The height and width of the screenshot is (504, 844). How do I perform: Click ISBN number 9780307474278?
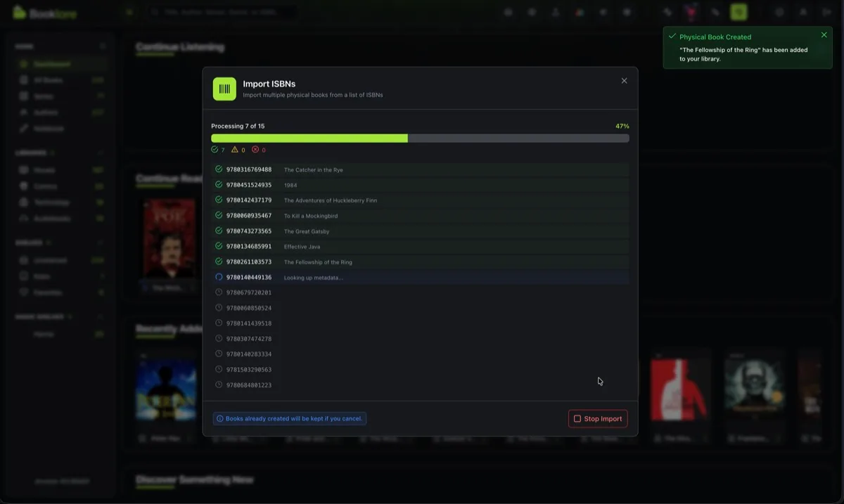(249, 339)
